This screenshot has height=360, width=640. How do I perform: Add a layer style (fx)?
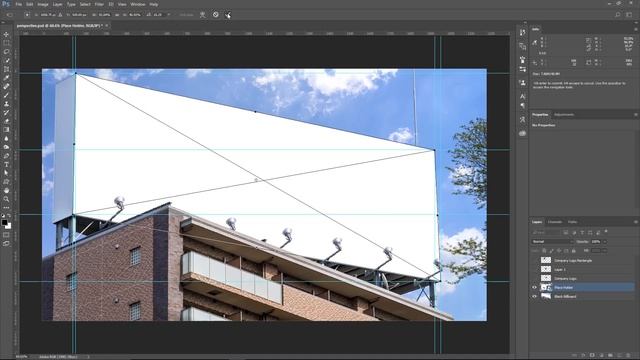pos(583,356)
